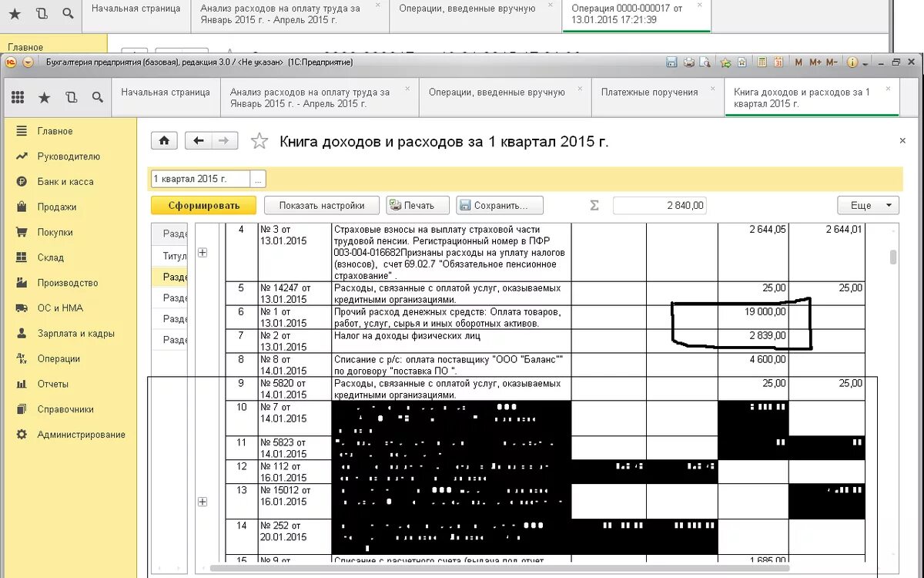Go forward with the right arrow button

224,140
